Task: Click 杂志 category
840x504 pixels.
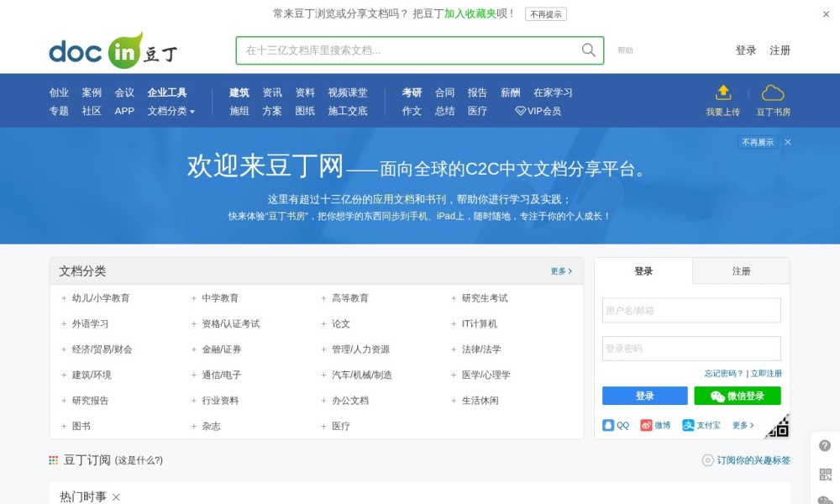Action: tap(211, 427)
